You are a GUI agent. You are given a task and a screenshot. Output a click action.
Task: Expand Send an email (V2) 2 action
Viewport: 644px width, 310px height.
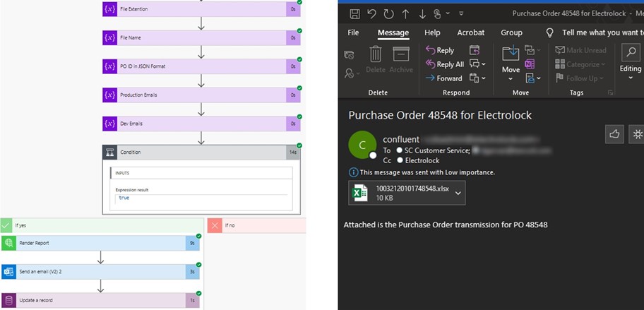tap(100, 272)
